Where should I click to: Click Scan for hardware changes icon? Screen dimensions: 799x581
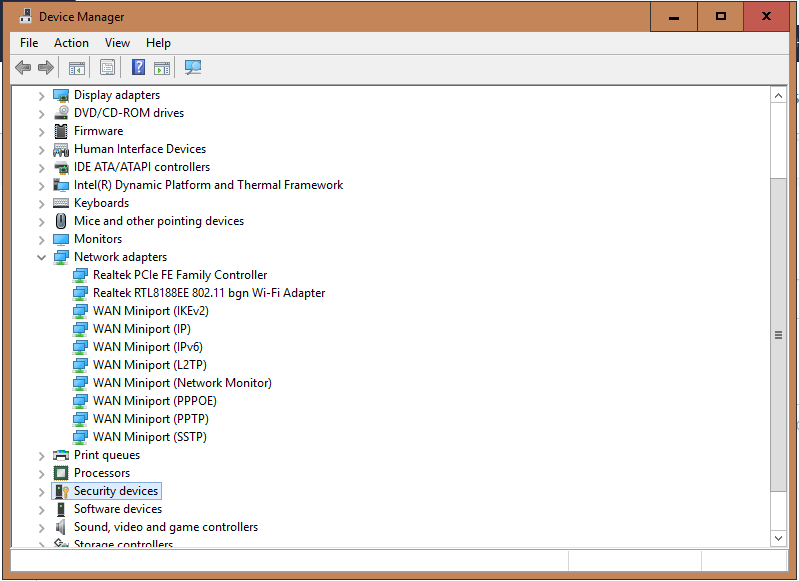point(193,67)
